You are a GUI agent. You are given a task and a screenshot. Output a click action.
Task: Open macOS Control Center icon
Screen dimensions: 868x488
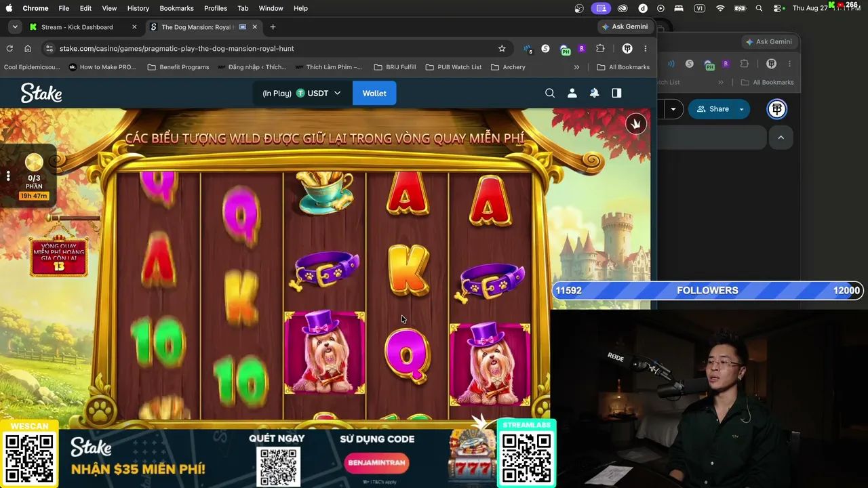pyautogui.click(x=778, y=8)
